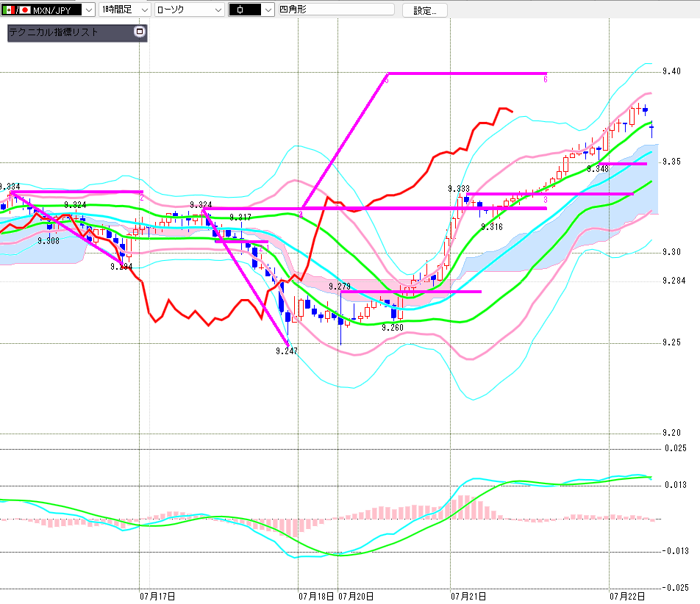
Task: Click the 四角形 text field
Action: click(337, 10)
